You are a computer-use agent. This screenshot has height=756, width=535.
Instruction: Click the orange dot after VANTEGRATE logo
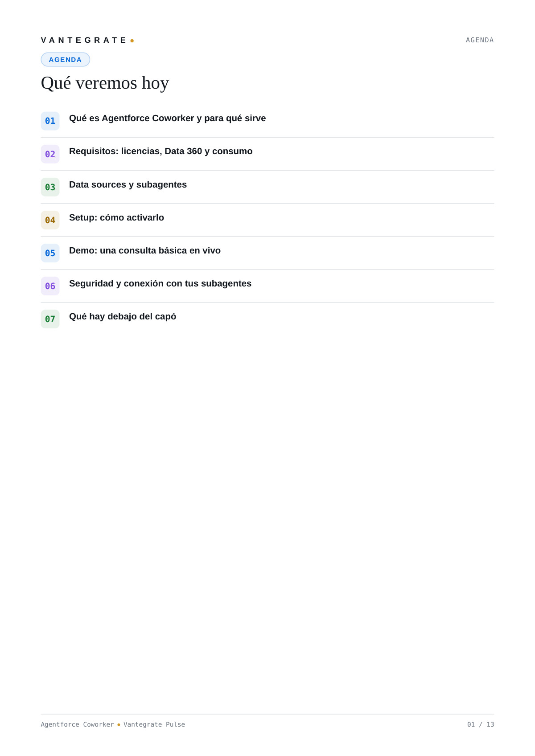coord(132,41)
